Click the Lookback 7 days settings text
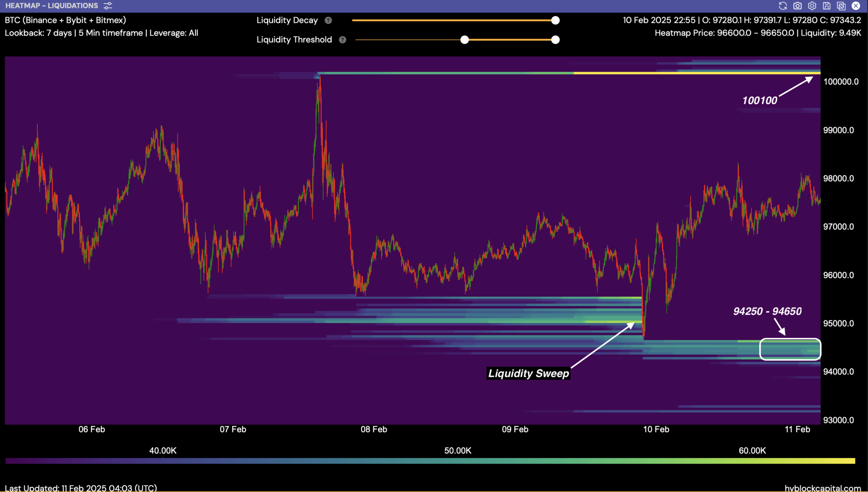This screenshot has width=868, height=492. 101,33
